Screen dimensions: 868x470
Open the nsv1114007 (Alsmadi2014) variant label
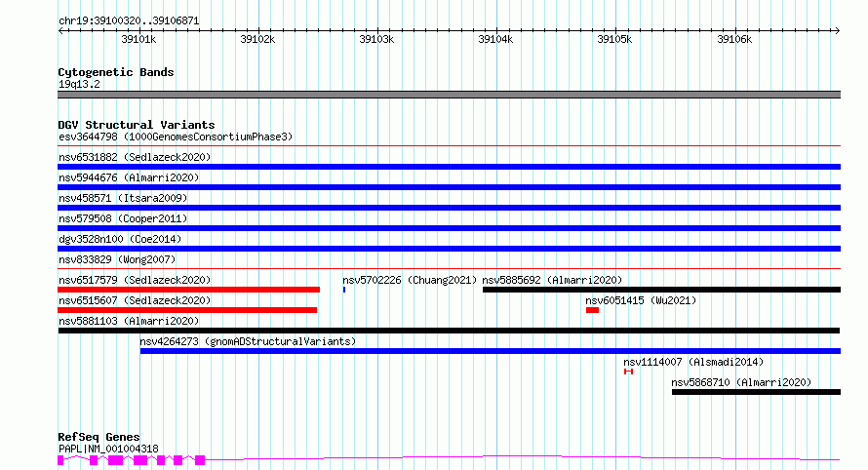[x=693, y=362]
